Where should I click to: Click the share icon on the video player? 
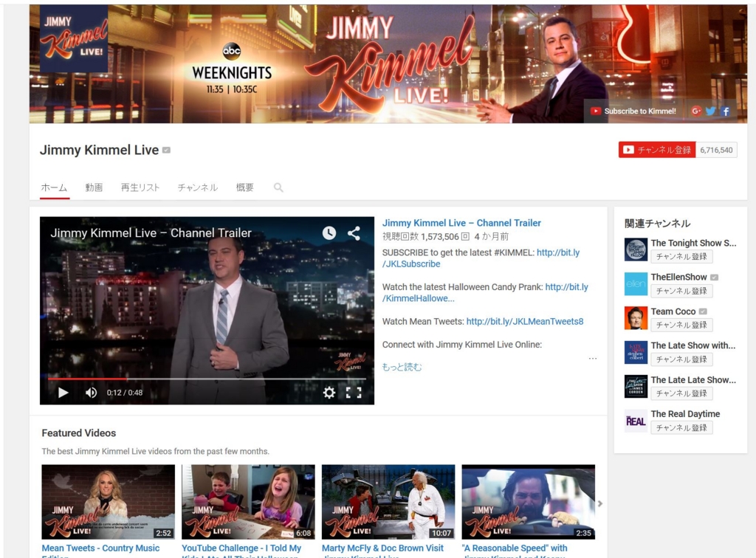coord(354,233)
